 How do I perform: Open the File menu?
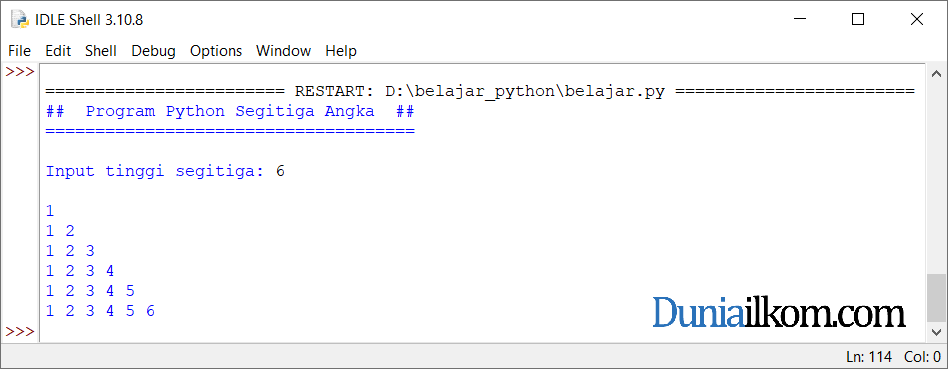point(19,51)
